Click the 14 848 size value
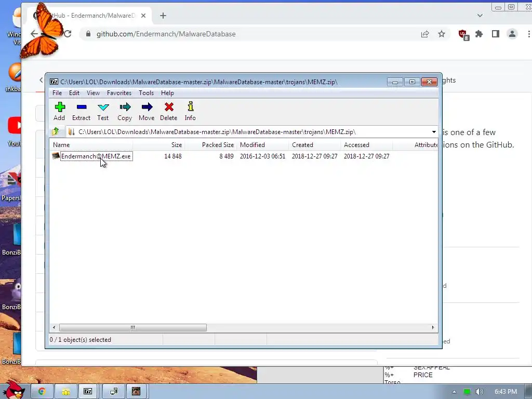 [172, 156]
